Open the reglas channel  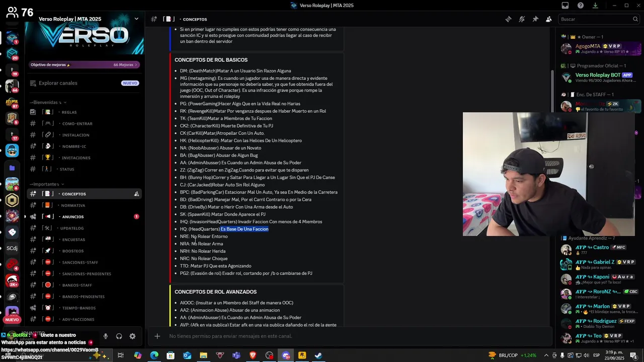point(84,112)
